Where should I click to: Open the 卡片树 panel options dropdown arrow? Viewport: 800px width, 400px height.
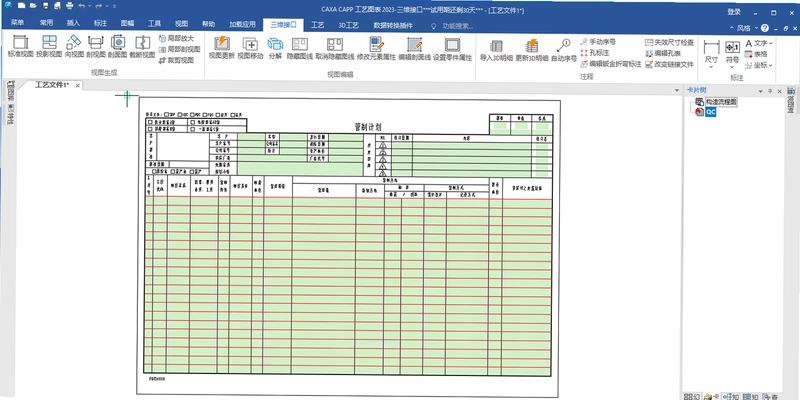[761, 91]
